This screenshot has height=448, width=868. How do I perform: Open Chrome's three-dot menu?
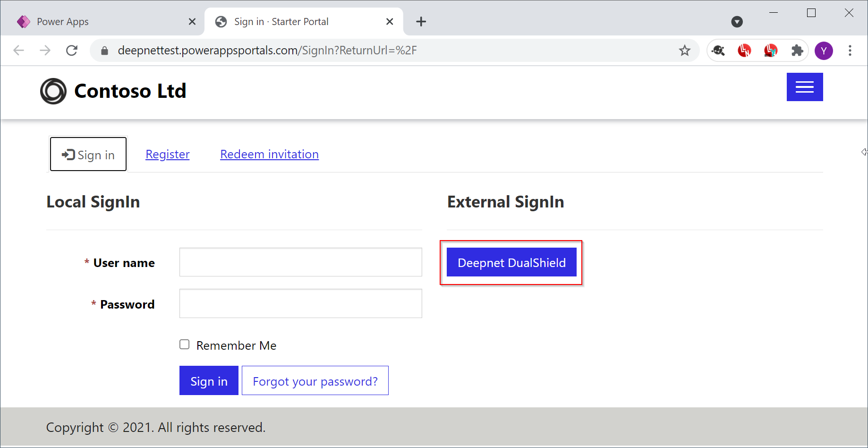(850, 51)
